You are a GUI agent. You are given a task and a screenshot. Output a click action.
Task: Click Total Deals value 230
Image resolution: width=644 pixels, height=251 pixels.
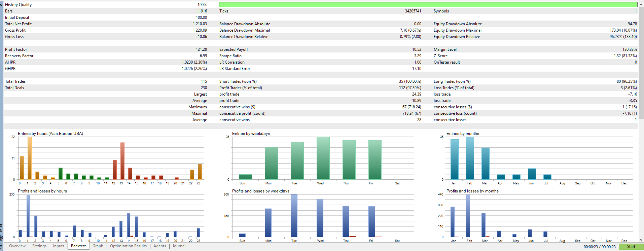pos(204,88)
